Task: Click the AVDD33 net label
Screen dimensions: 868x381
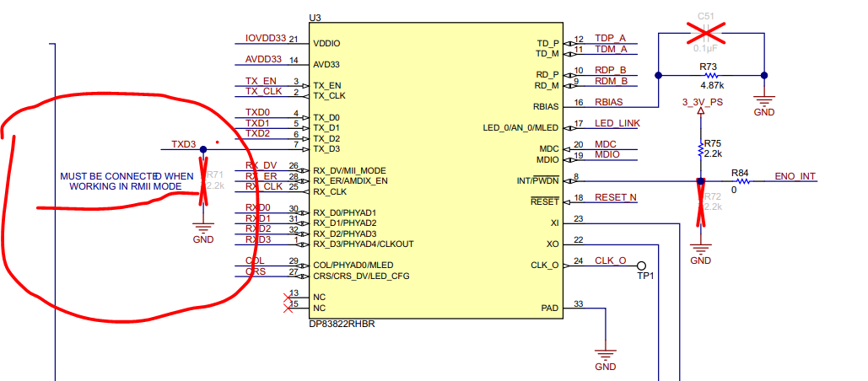Action: pyautogui.click(x=263, y=59)
